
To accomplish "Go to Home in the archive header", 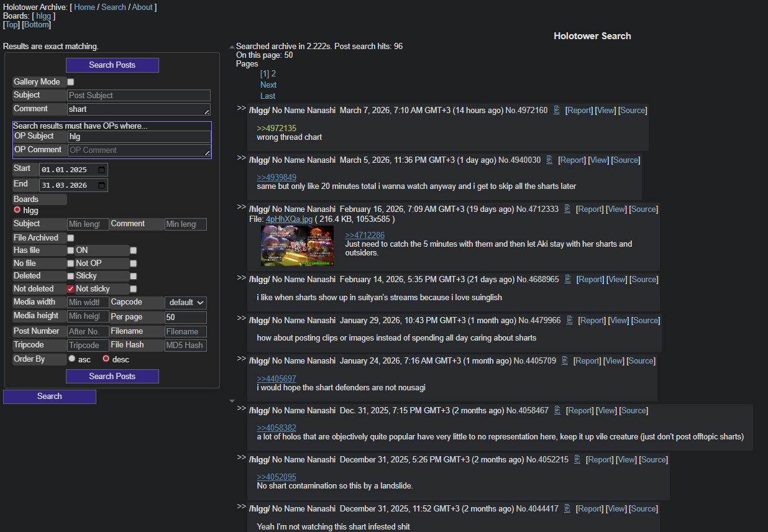I will [x=85, y=7].
